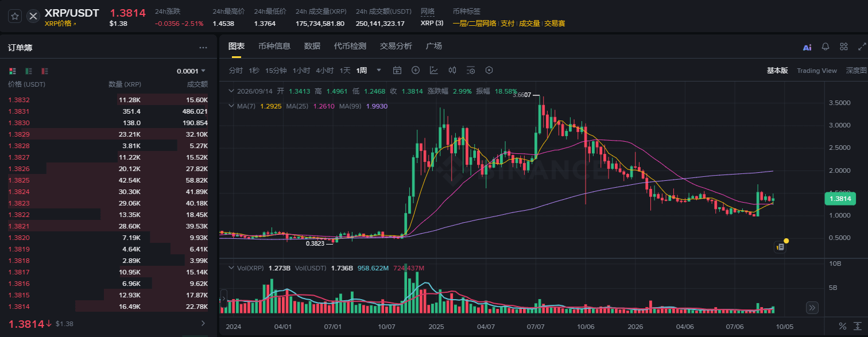Expand chart to fullscreen
The image size is (868, 337).
coord(862,47)
